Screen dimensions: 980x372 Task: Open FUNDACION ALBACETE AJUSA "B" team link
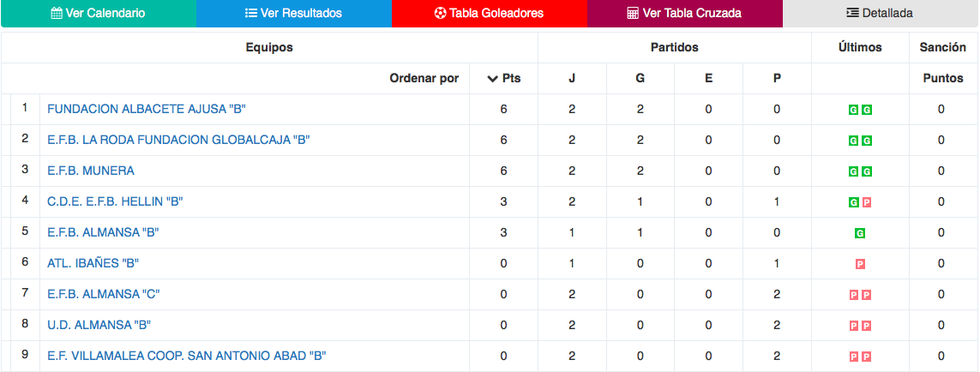tap(147, 109)
